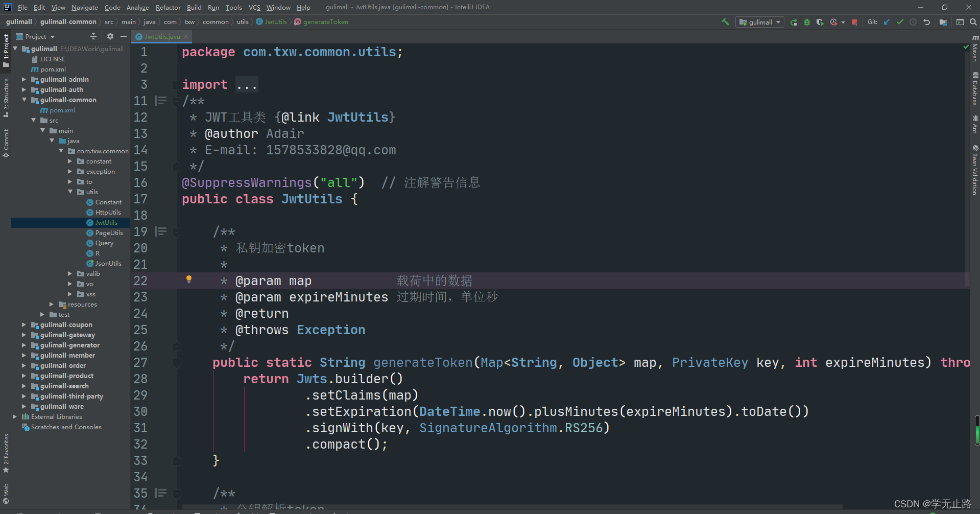Collapse the gulimall-common module
Screen dimensions: 980x514
pyautogui.click(x=23, y=100)
